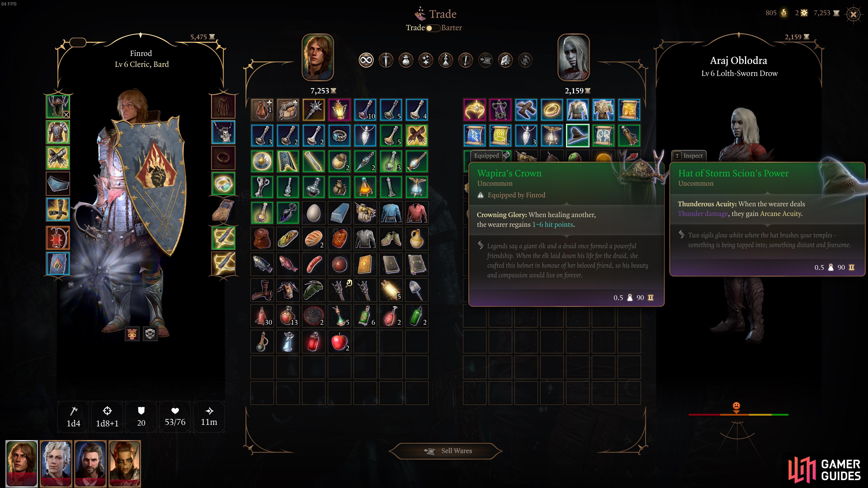
Task: Filter inventory by sword weapons icon
Action: click(x=386, y=60)
